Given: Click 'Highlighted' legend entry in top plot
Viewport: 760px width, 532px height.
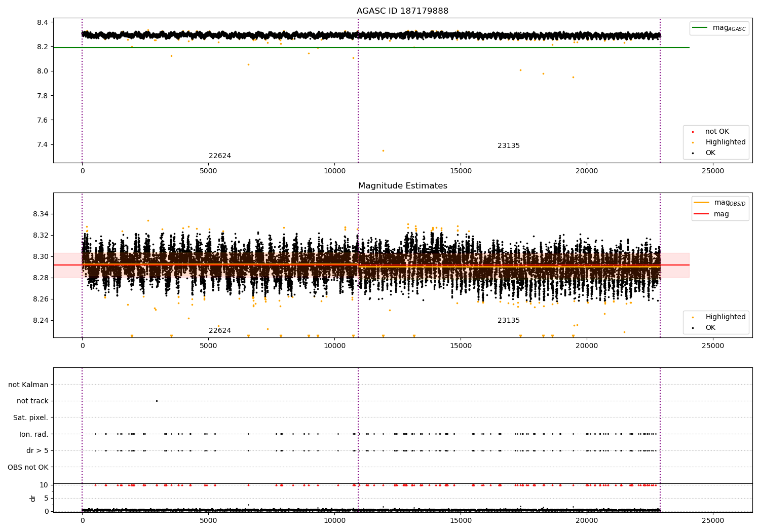Looking at the screenshot, I should pyautogui.click(x=725, y=142).
